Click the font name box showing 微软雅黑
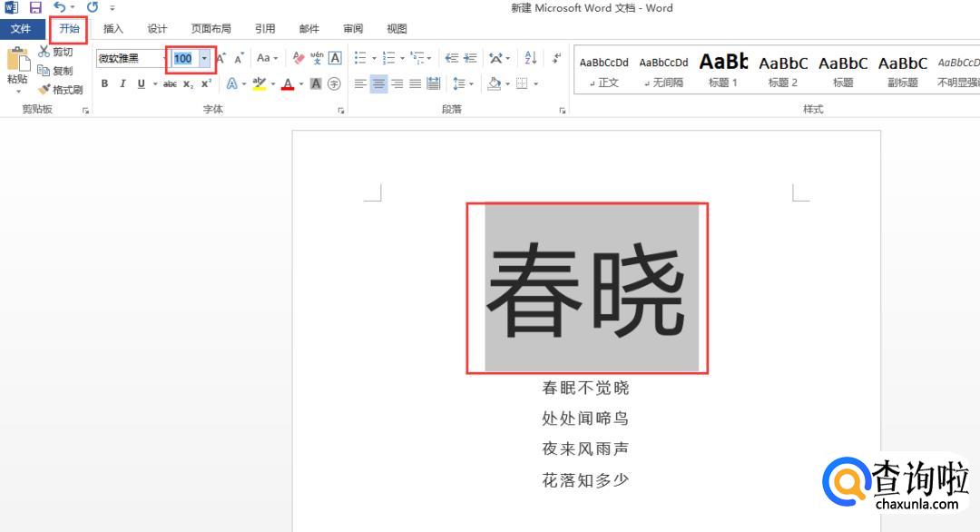The height and width of the screenshot is (532, 980). tap(127, 58)
